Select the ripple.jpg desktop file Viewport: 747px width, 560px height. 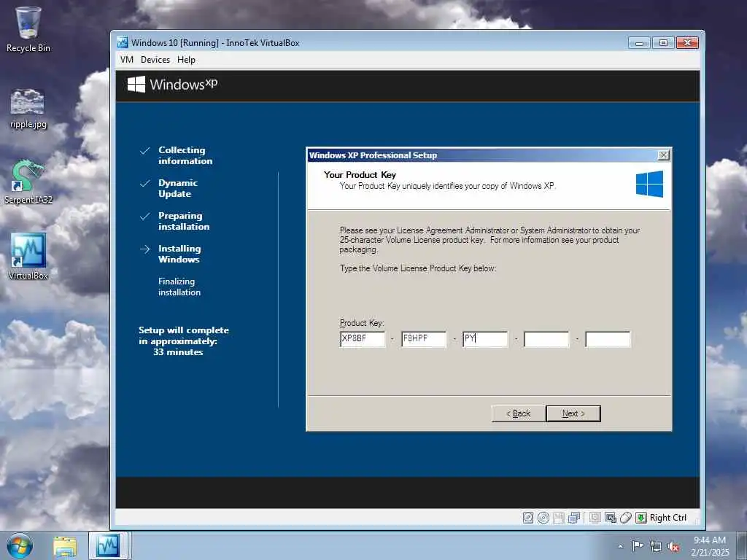click(x=28, y=109)
